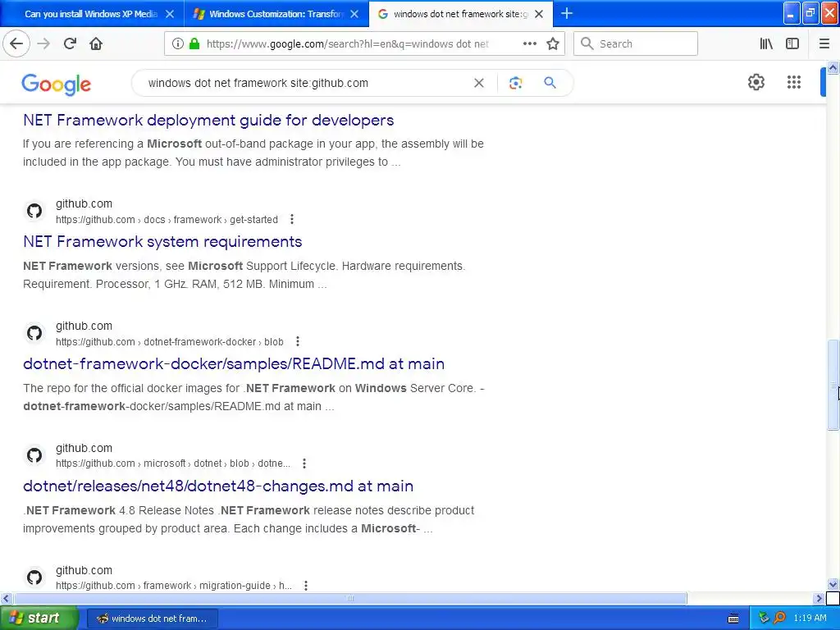Select the 'windows dot net framework' tab
840x630 pixels.
click(460, 14)
